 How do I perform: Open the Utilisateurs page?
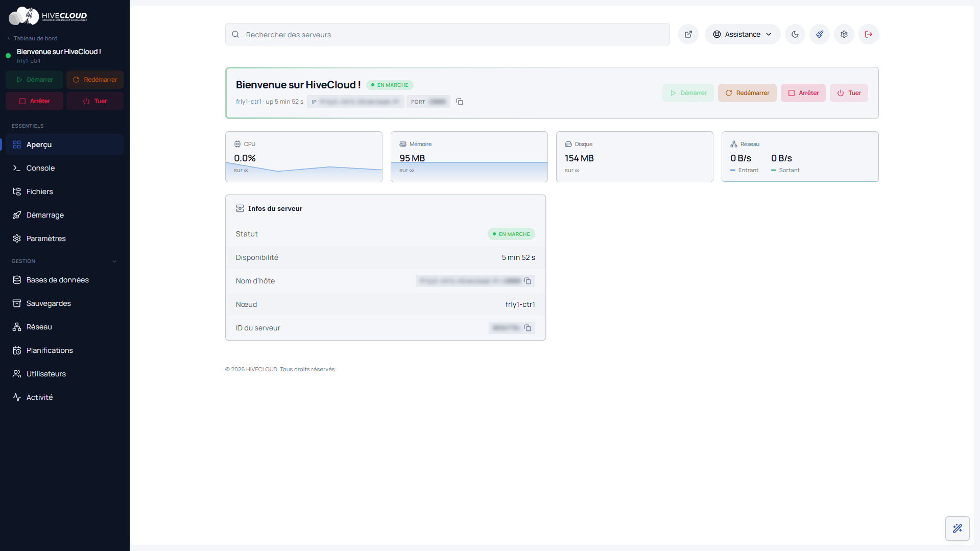pyautogui.click(x=65, y=374)
